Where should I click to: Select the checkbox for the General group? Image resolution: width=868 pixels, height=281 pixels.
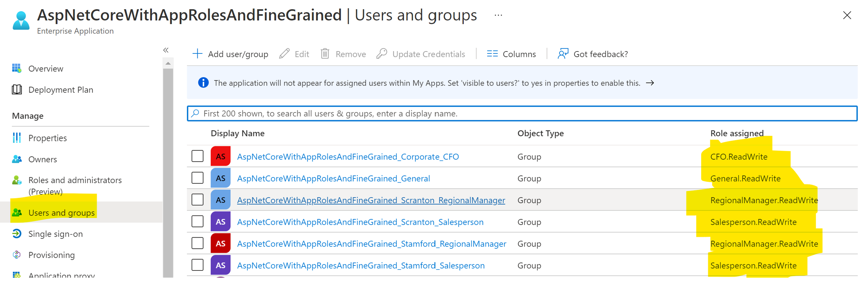point(197,178)
